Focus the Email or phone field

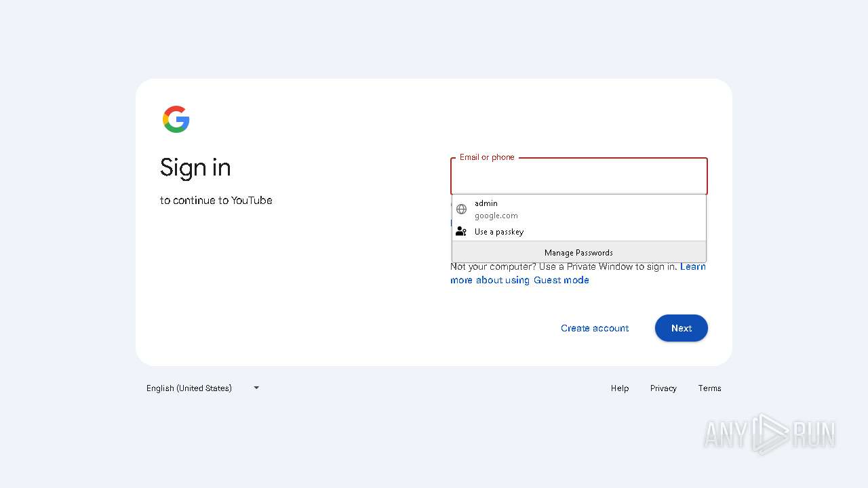579,176
